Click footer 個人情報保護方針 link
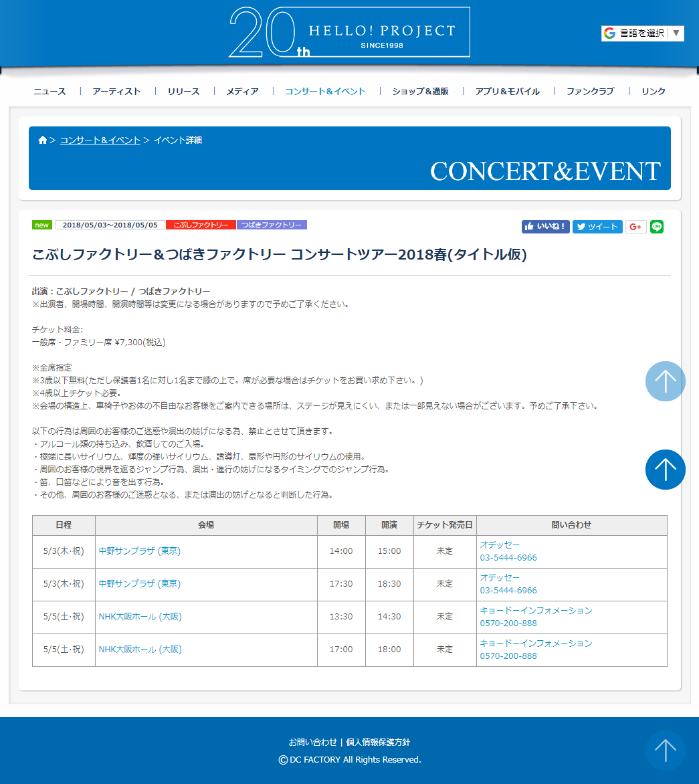The width and height of the screenshot is (699, 784). pyautogui.click(x=378, y=743)
